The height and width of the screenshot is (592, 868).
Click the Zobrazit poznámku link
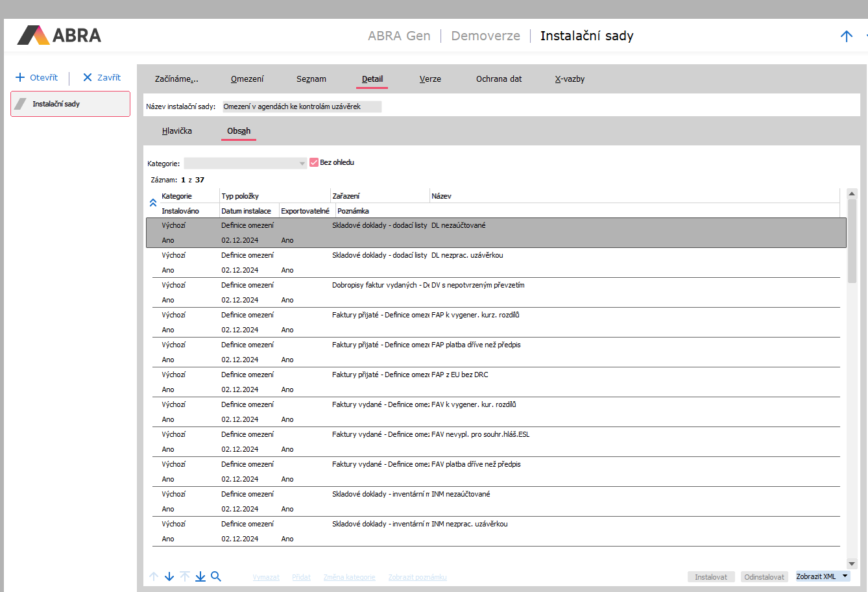(417, 577)
